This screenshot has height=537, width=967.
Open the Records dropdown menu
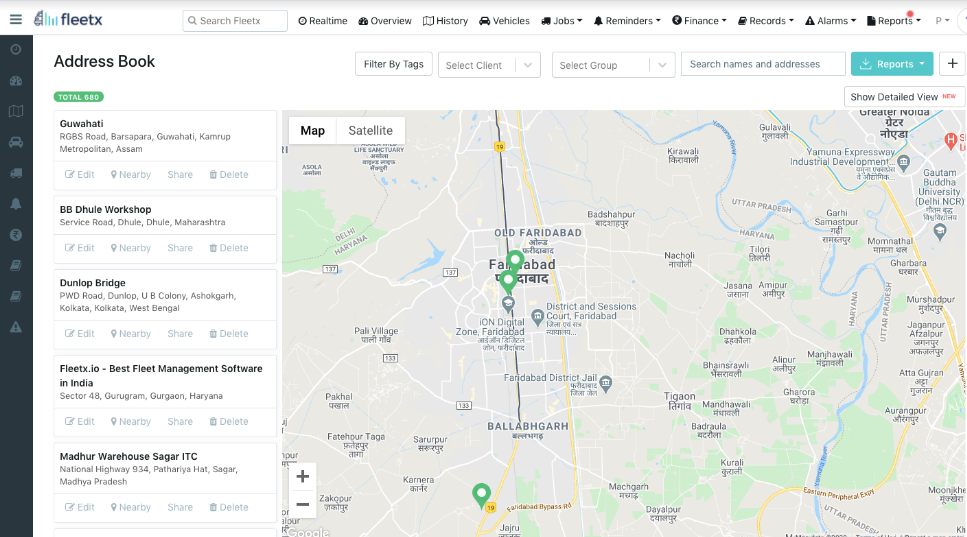(x=766, y=20)
